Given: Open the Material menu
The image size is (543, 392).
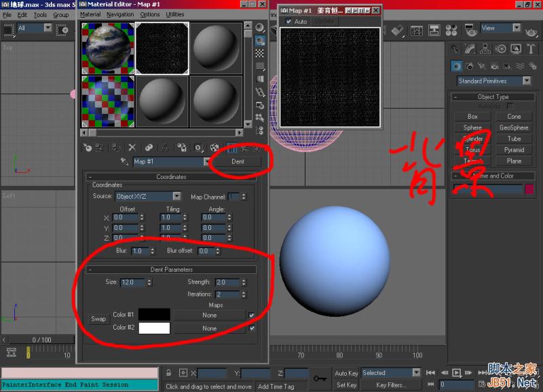Looking at the screenshot, I should 90,14.
